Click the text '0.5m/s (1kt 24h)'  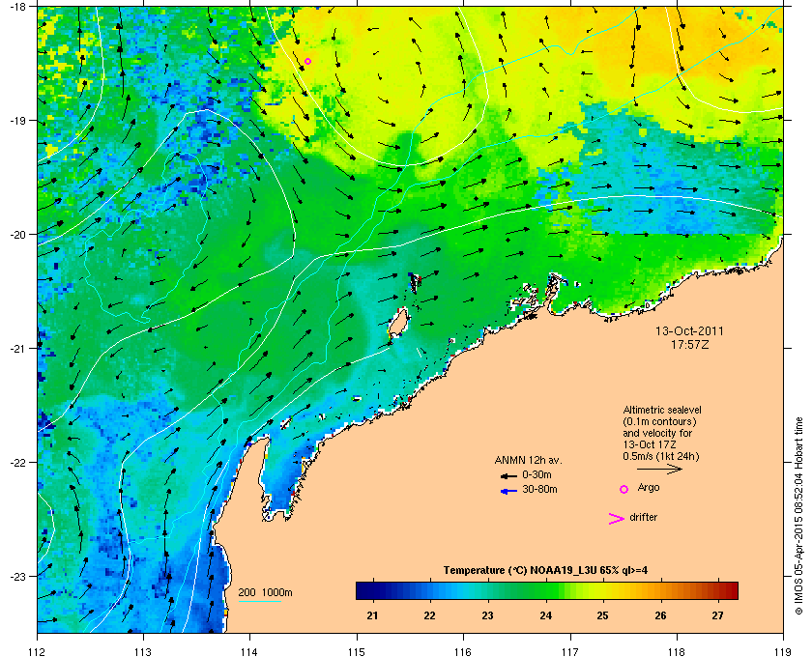[x=661, y=457]
